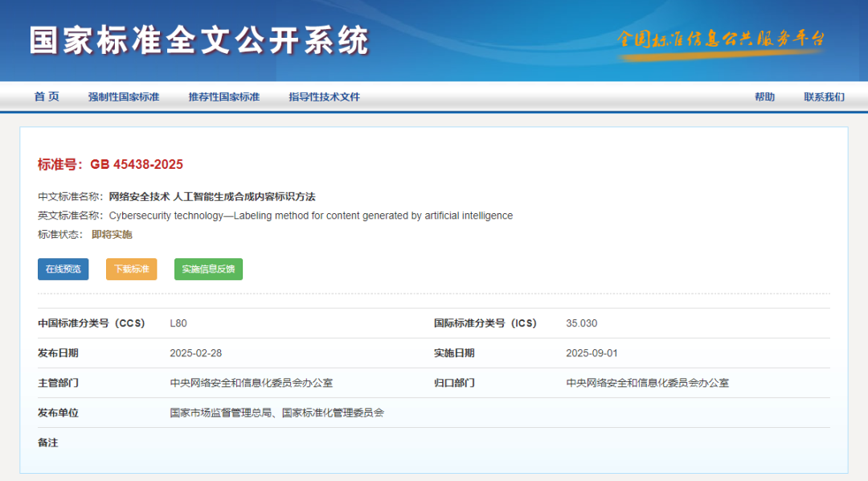Click the status value 即将实施
Screen dimensions: 868x481
112,234
